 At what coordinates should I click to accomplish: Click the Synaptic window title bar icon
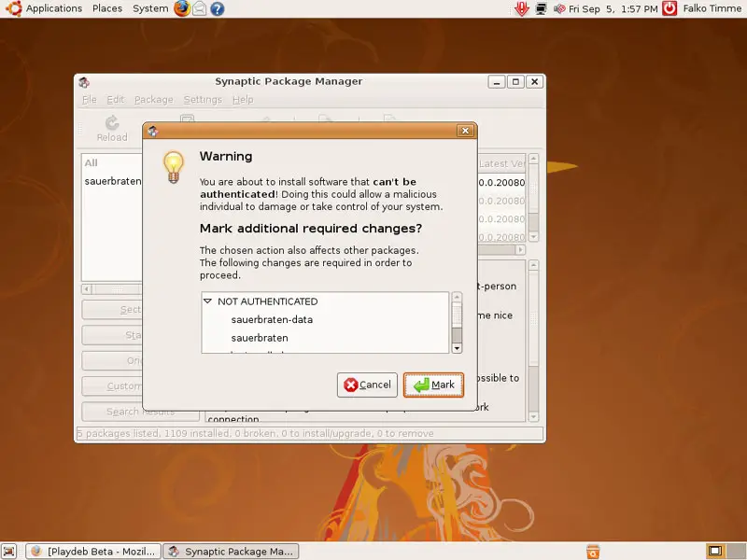coord(84,82)
